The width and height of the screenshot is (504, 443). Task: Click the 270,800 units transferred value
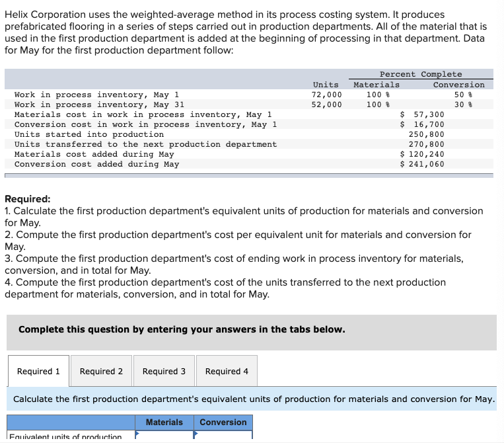click(426, 144)
